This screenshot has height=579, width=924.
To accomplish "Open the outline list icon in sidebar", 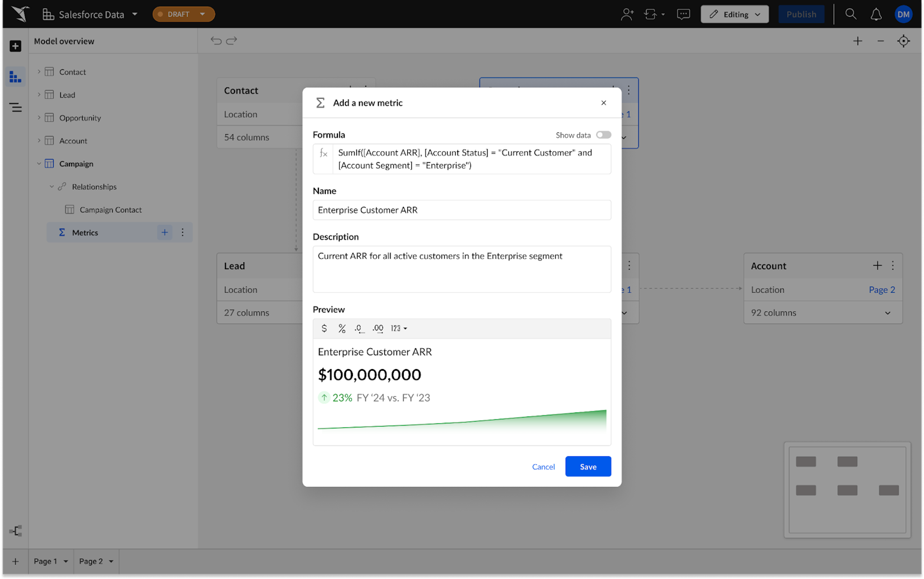I will coord(15,107).
